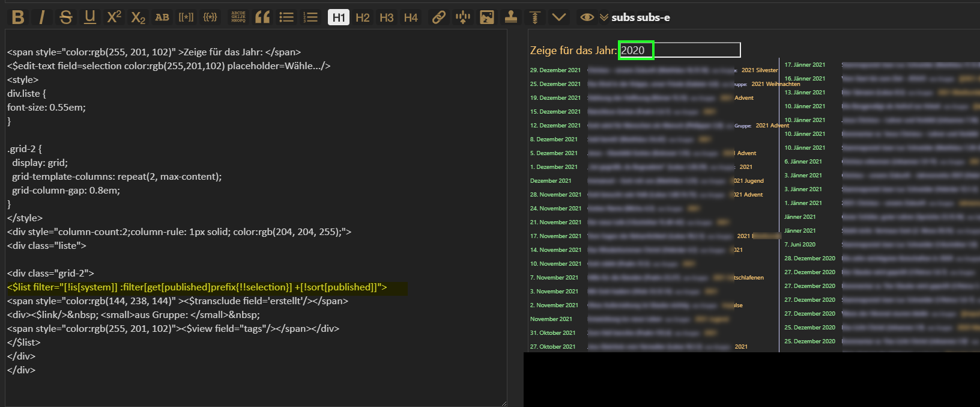This screenshot has width=980, height=407.
Task: Apply strikethrough formatting
Action: tap(66, 17)
